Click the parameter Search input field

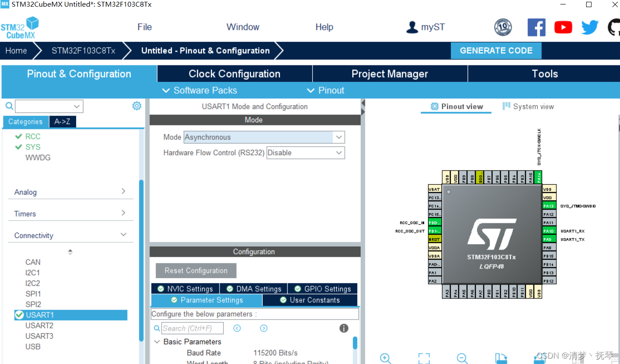pyautogui.click(x=192, y=328)
